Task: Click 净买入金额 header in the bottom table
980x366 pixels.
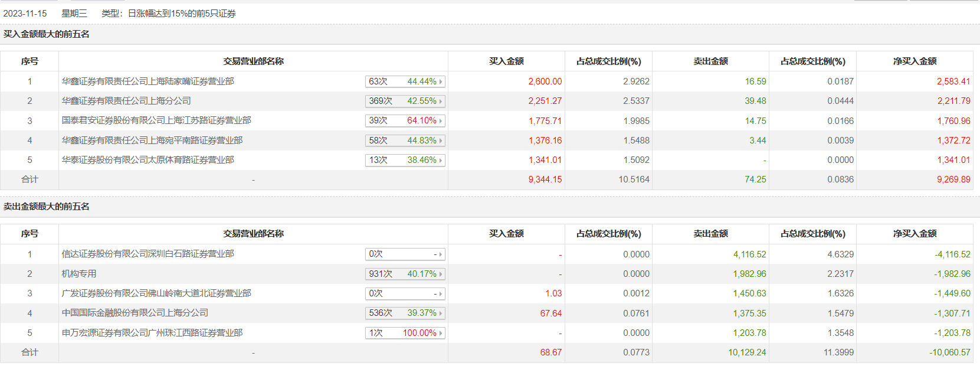Action: pyautogui.click(x=915, y=234)
